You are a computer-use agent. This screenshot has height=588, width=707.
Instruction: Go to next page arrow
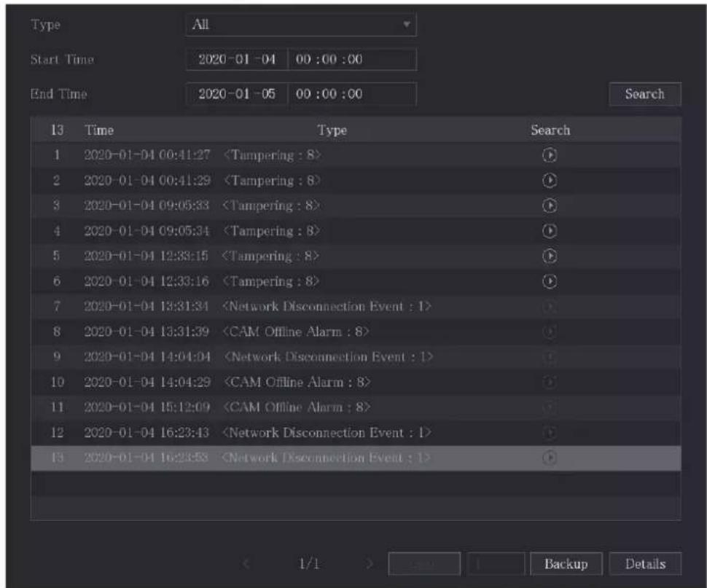(x=370, y=564)
